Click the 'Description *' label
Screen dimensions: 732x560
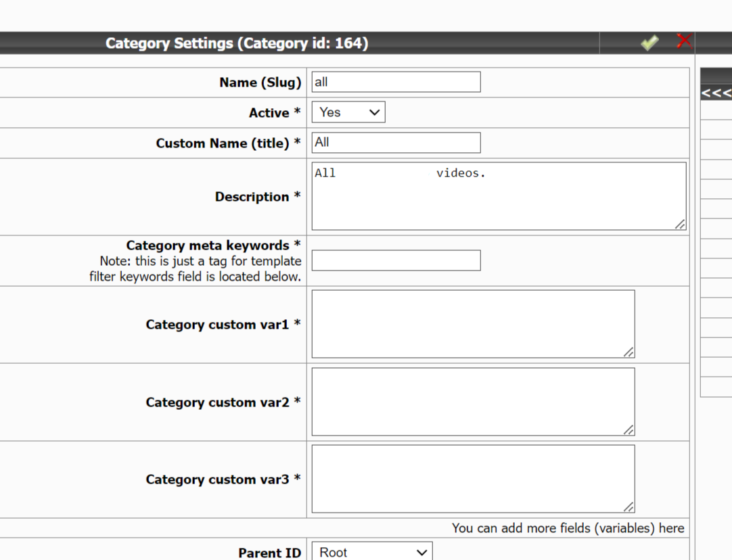[258, 196]
